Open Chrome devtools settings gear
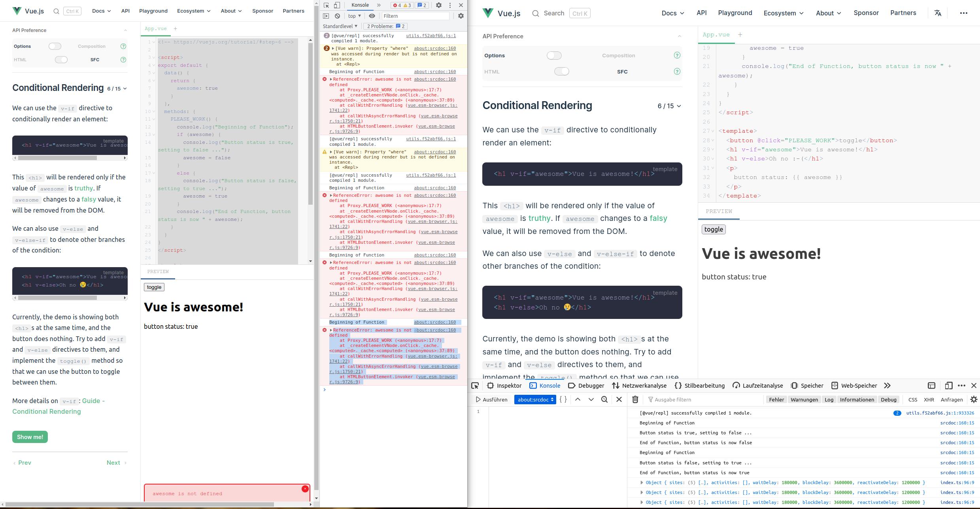 (439, 5)
